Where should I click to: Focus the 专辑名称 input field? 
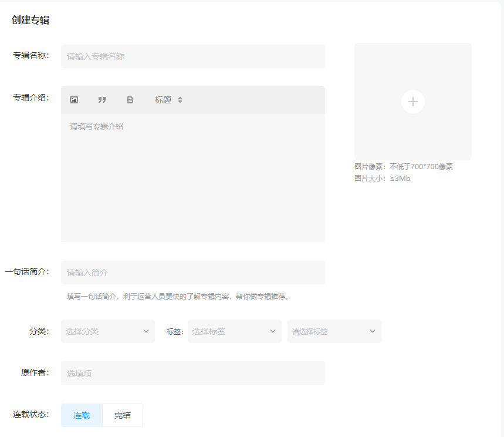[x=193, y=56]
